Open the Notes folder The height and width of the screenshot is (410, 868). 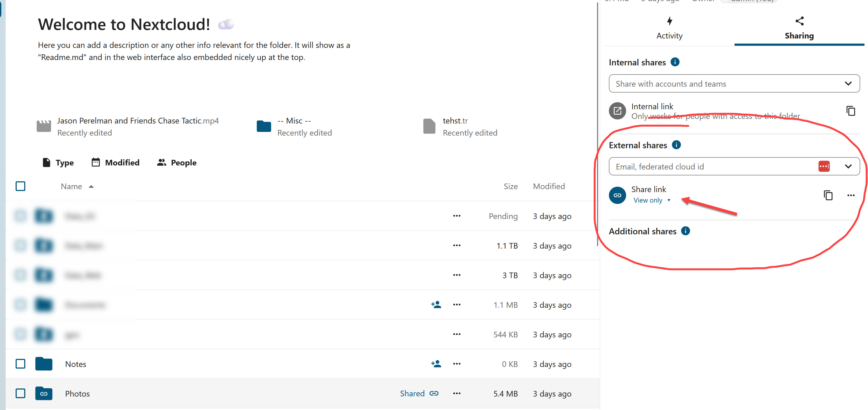76,364
